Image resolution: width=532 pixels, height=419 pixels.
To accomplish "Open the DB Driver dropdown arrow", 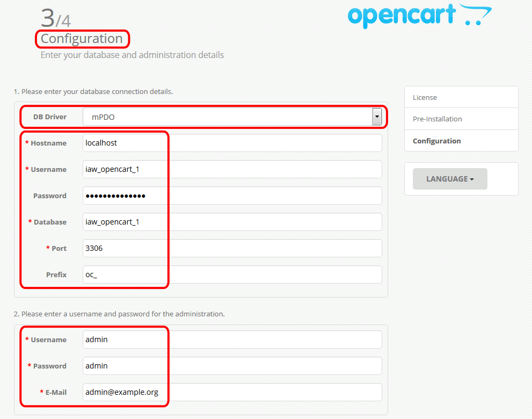I will pos(377,117).
